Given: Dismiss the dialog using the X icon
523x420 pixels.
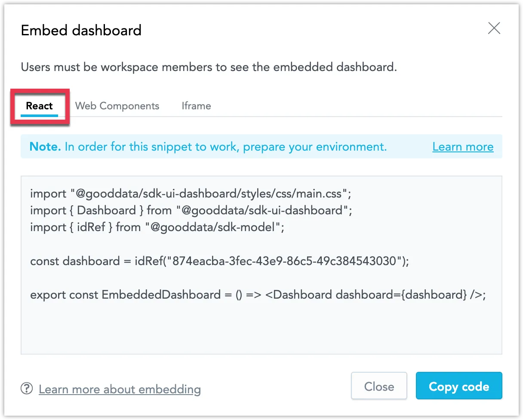Looking at the screenshot, I should pos(494,28).
